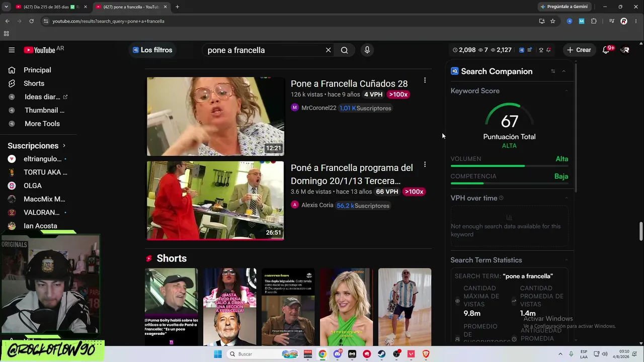Viewport: 644px width, 362px height.
Task: Click the Crear button
Action: click(579, 50)
